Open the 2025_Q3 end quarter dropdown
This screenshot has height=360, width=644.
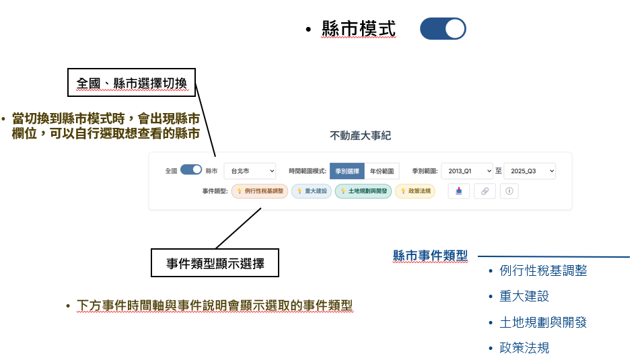click(x=530, y=171)
